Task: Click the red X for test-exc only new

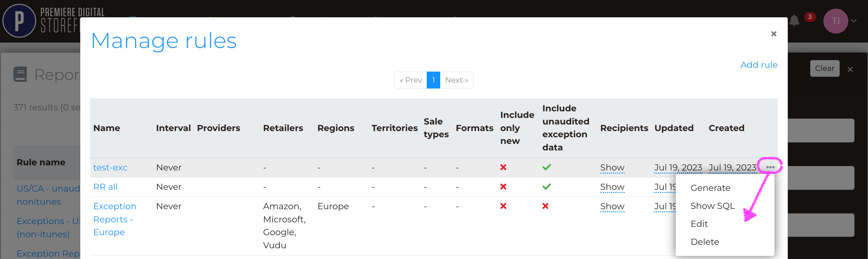Action: point(503,167)
